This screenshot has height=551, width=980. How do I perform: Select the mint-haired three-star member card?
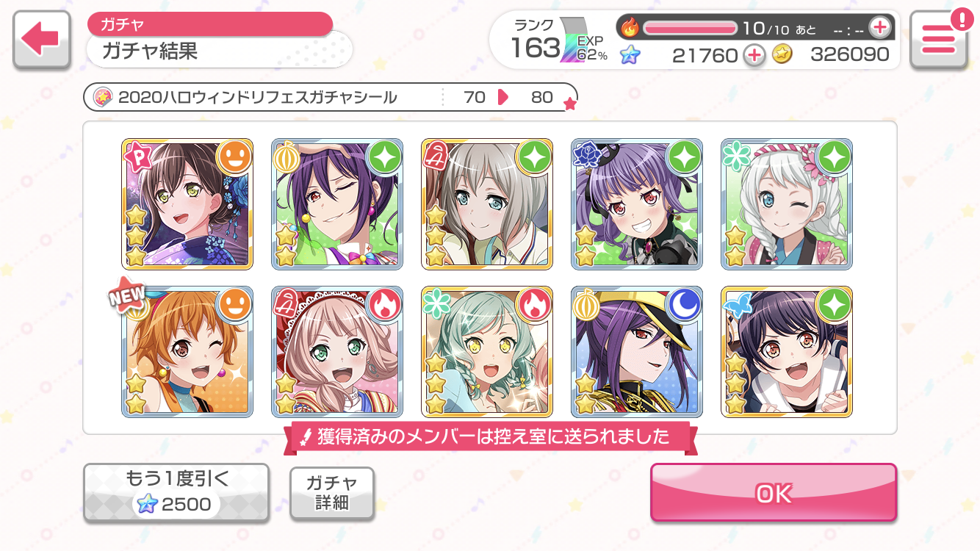487,352
